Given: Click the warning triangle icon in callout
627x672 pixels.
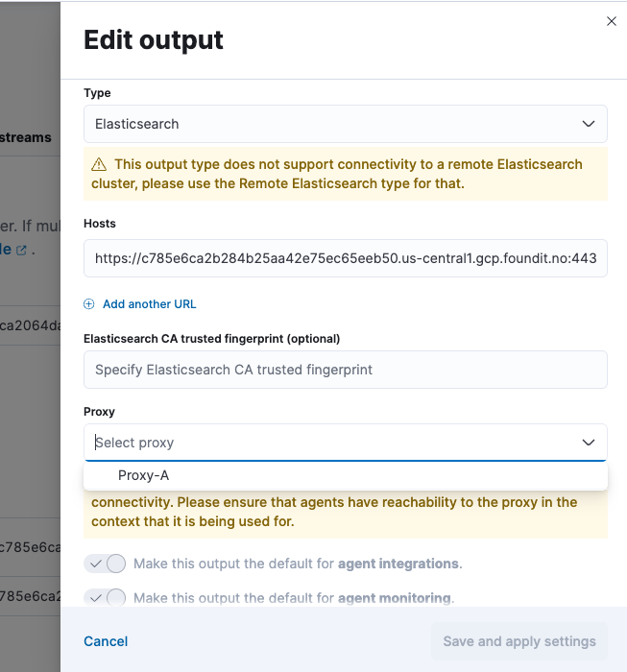Looking at the screenshot, I should [x=99, y=164].
